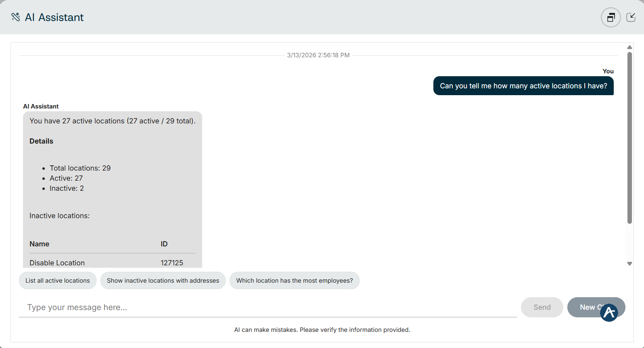Click the 'You have 27 active locations' sentence
Screen dimensions: 644x348
point(113,121)
